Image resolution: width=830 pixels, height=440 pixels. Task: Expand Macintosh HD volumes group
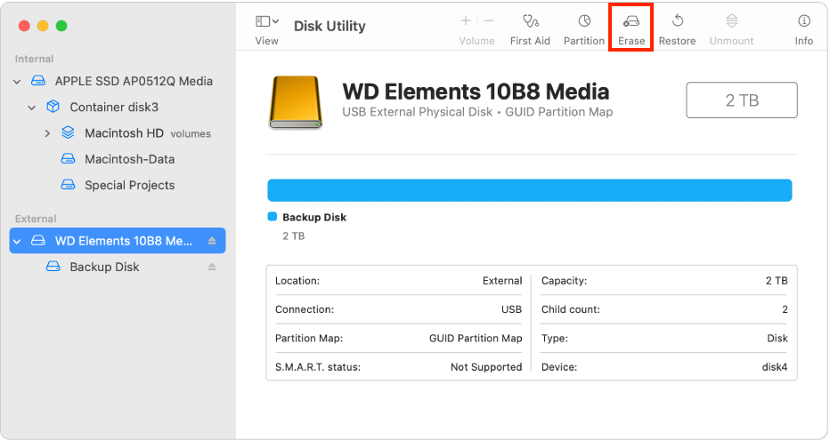coord(47,133)
